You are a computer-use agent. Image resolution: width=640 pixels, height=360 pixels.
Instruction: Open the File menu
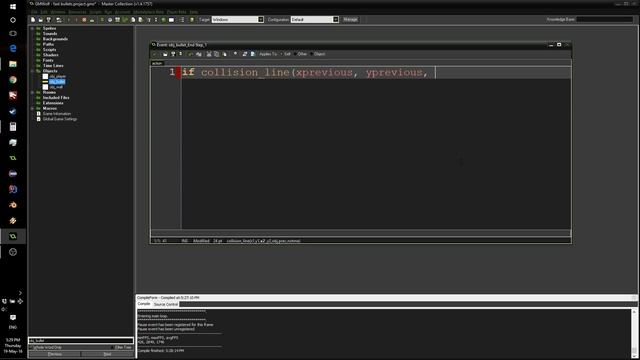(34, 12)
